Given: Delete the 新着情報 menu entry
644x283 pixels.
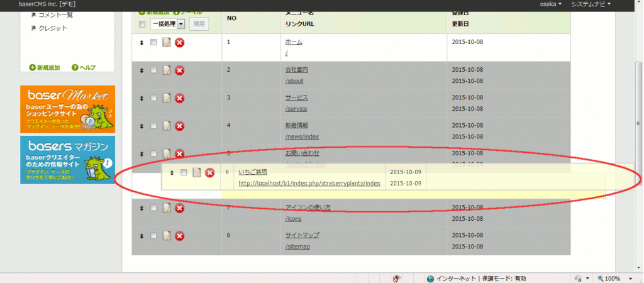Looking at the screenshot, I should [x=179, y=126].
